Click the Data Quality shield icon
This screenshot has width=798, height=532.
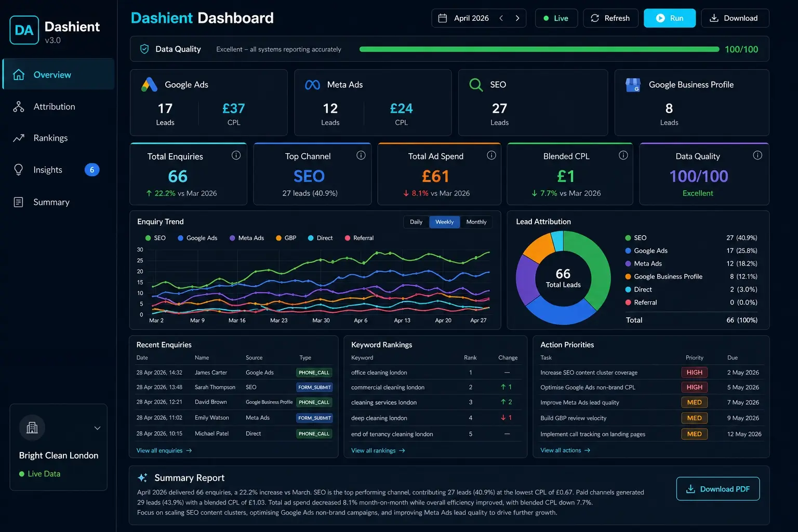pyautogui.click(x=144, y=49)
